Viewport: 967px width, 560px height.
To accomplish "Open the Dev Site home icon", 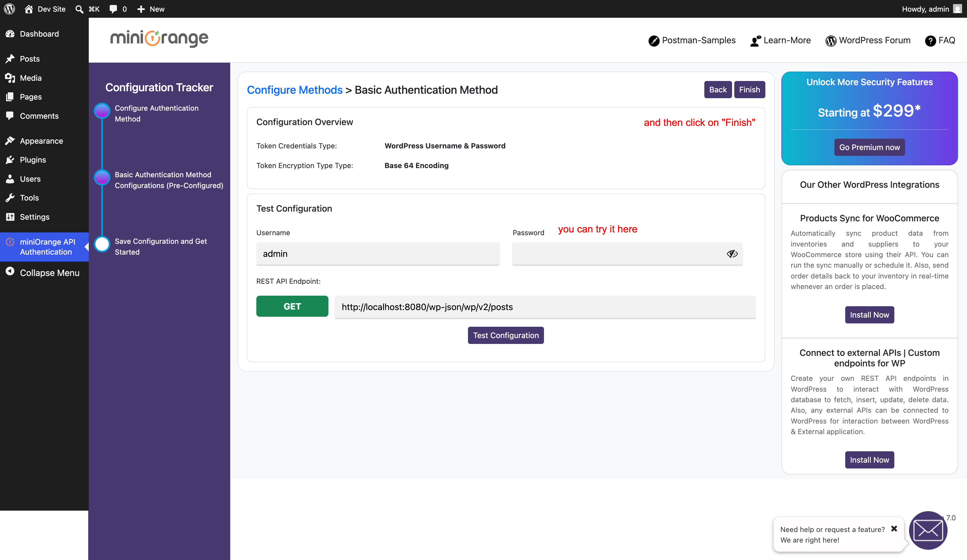I will click(28, 9).
